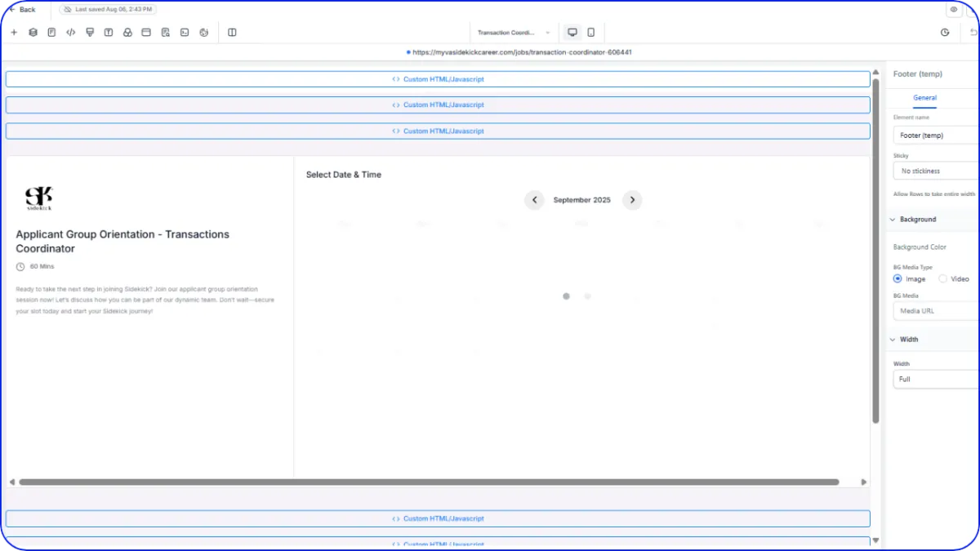Click the undo arrow icon
This screenshot has width=980, height=551.
973,33
